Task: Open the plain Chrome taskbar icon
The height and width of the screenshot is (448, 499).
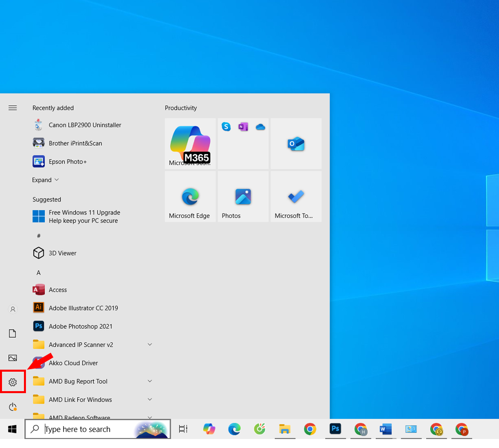Action: pyautogui.click(x=310, y=429)
